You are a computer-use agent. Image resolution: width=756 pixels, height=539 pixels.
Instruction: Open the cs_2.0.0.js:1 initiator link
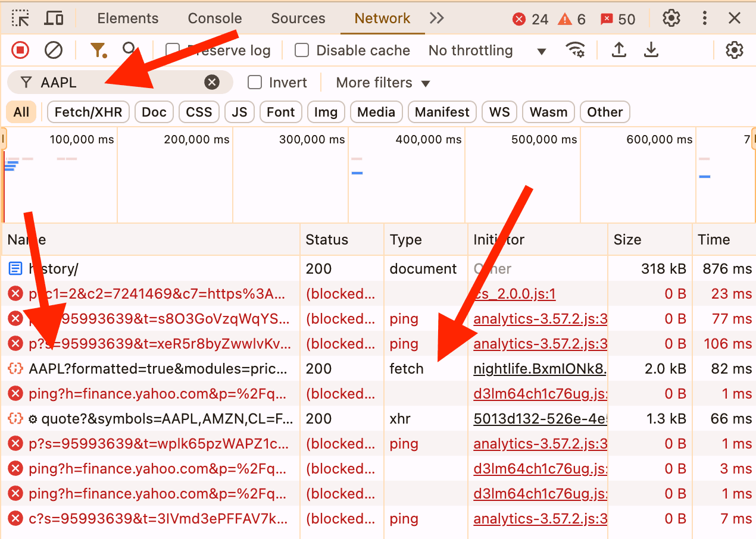(x=515, y=294)
